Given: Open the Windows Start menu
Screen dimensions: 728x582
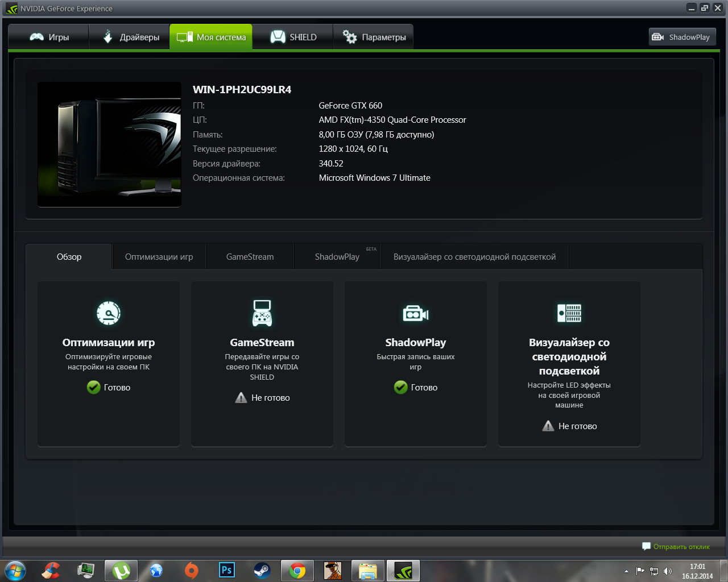Looking at the screenshot, I should pyautogui.click(x=15, y=570).
